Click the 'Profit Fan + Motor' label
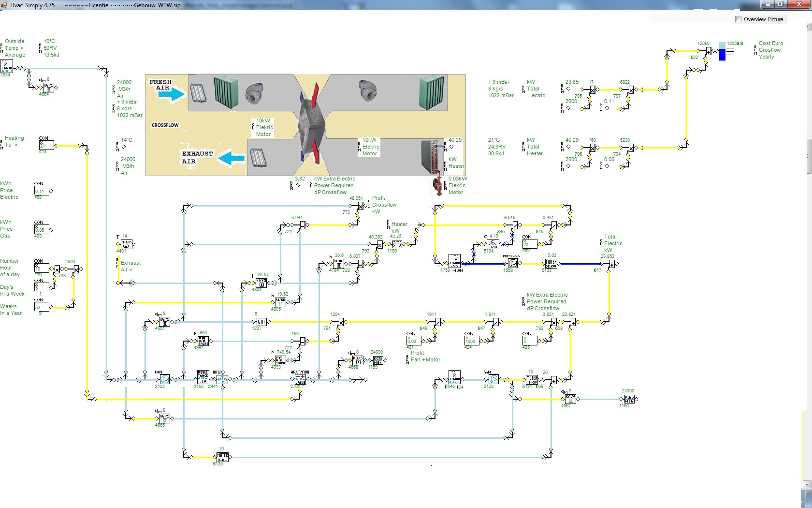 425,356
